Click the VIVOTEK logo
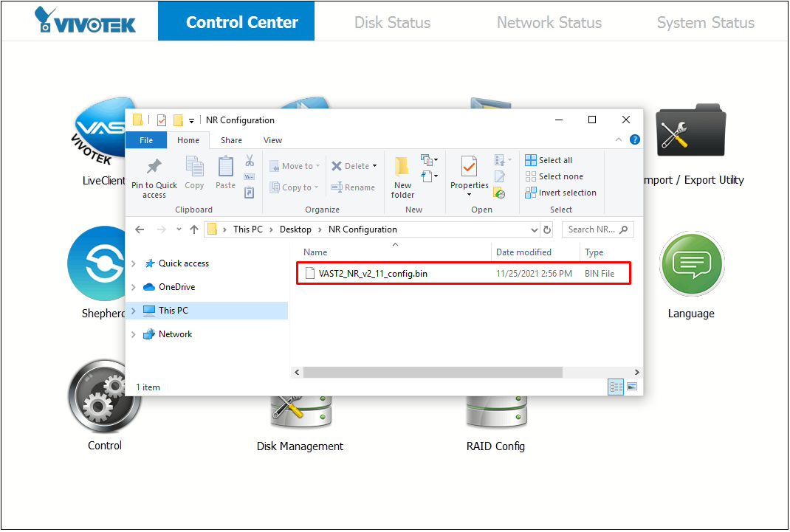The height and width of the screenshot is (532, 790). (x=85, y=21)
